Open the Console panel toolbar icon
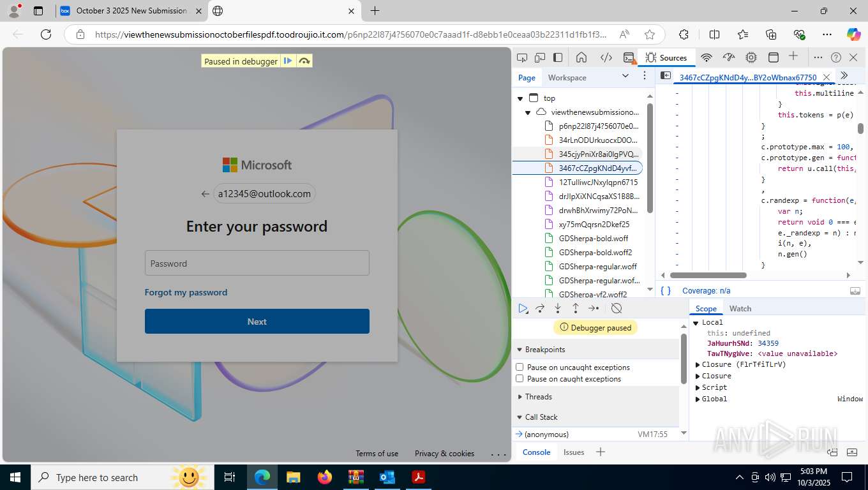 (629, 57)
